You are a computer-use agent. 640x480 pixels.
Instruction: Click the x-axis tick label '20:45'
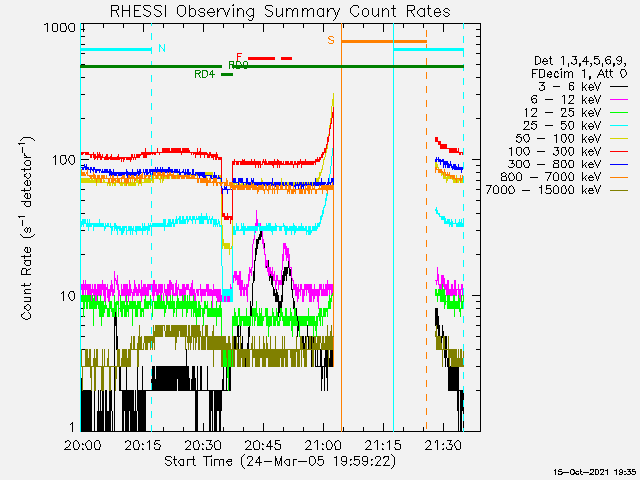coord(263,445)
